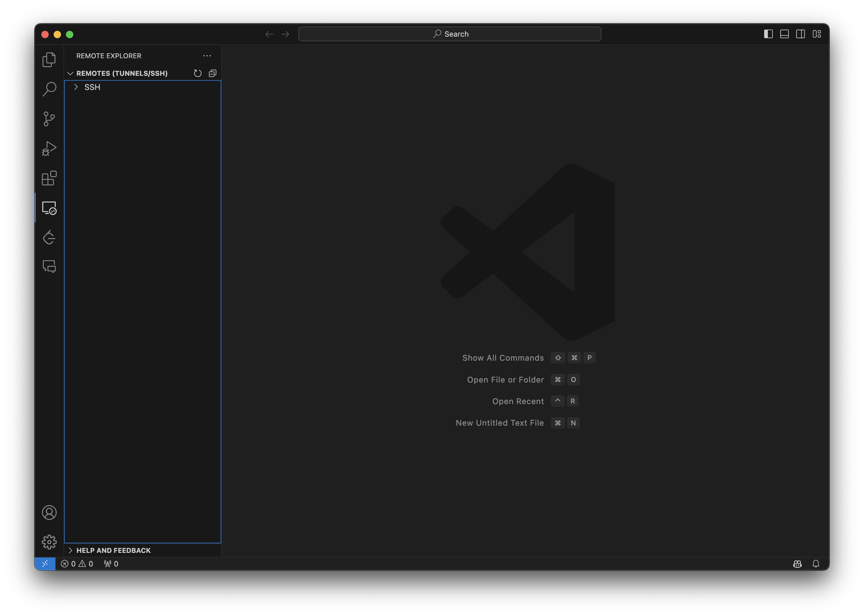This screenshot has height=616, width=864.
Task: Click errors and warnings status item
Action: [77, 564]
